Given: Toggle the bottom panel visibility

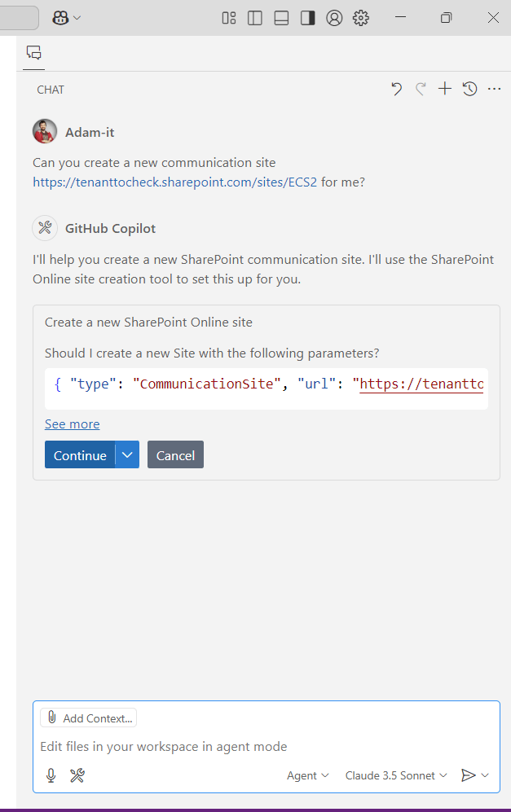Looking at the screenshot, I should point(281,17).
